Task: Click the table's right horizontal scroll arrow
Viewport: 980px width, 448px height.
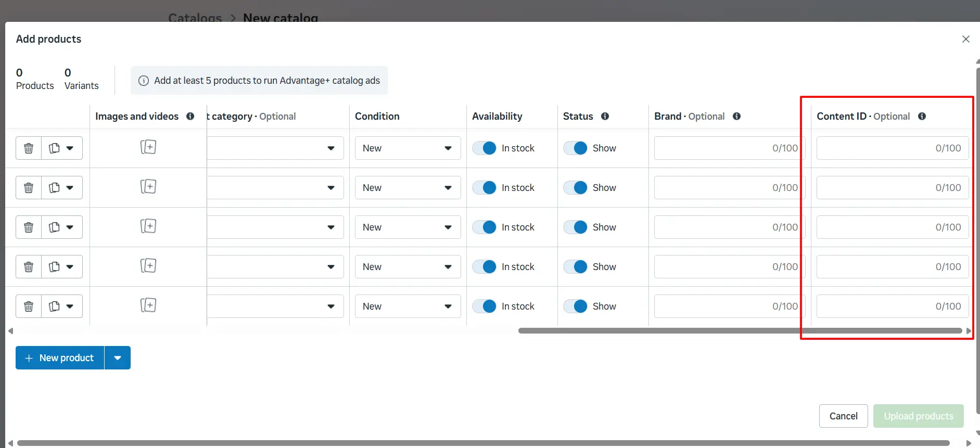Action: 969,331
